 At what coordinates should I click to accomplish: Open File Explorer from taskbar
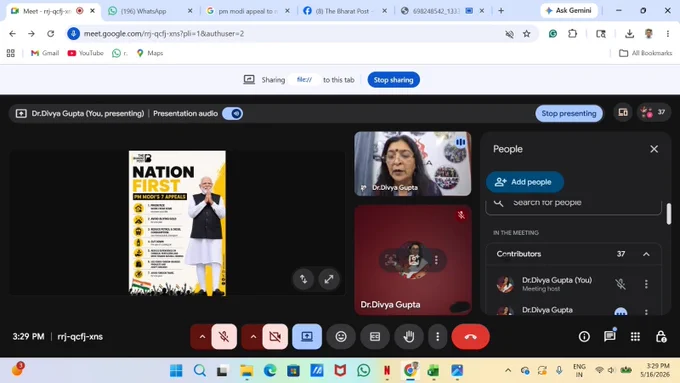246,371
